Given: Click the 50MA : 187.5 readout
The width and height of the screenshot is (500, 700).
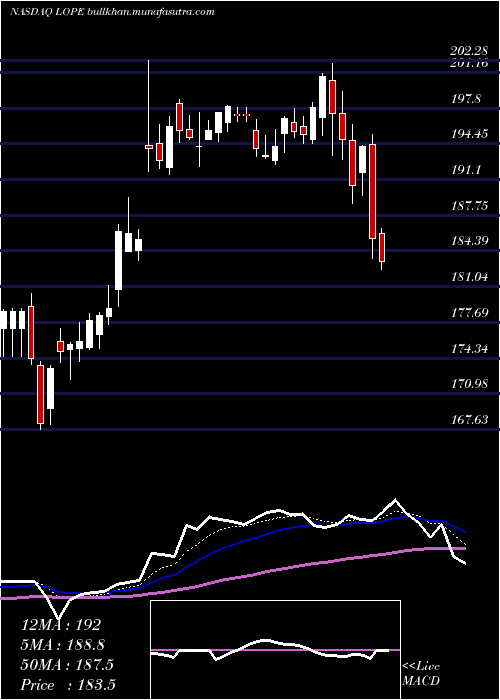Looking at the screenshot, I should (67, 665).
